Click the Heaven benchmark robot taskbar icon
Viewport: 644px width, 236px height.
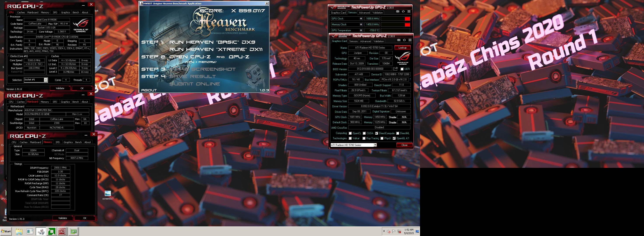point(41,231)
